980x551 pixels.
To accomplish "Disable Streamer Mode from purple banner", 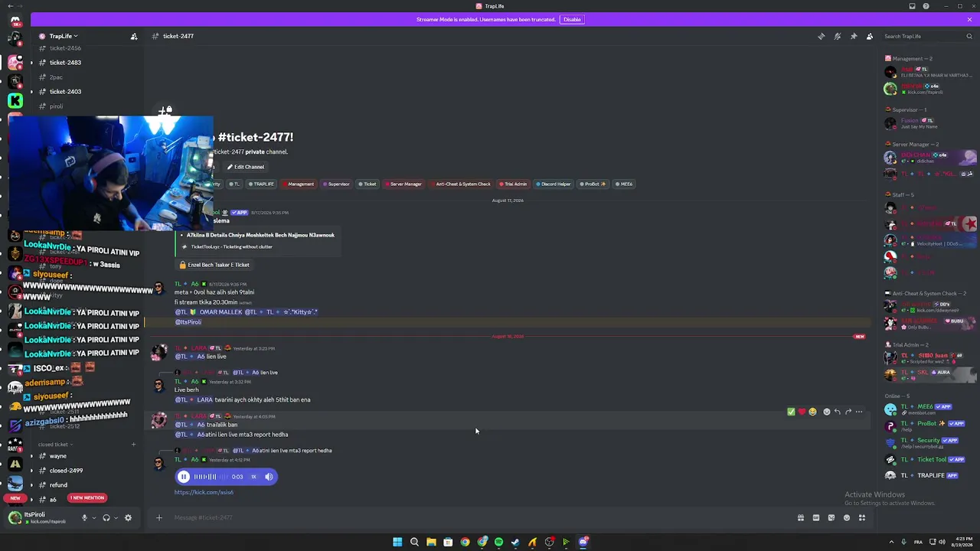I will [572, 19].
